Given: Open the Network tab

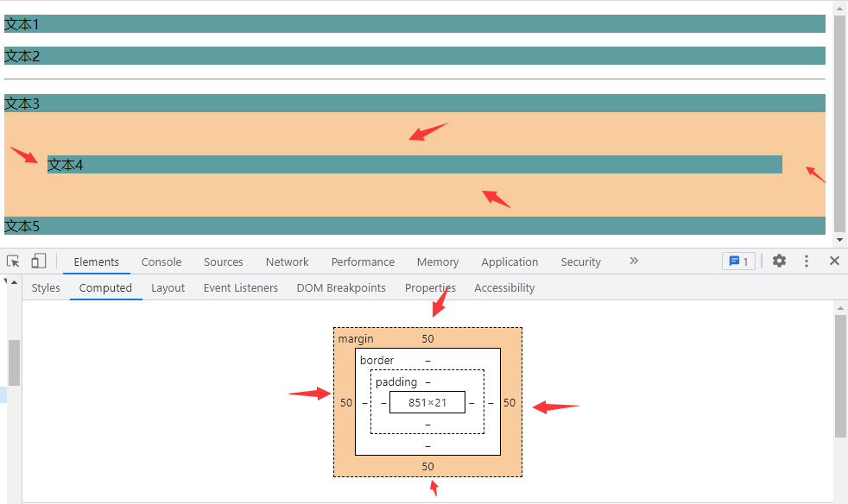Looking at the screenshot, I should point(287,262).
